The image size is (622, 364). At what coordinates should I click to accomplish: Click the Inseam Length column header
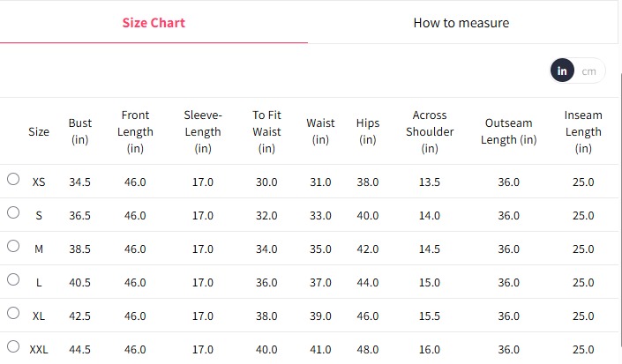pyautogui.click(x=583, y=131)
